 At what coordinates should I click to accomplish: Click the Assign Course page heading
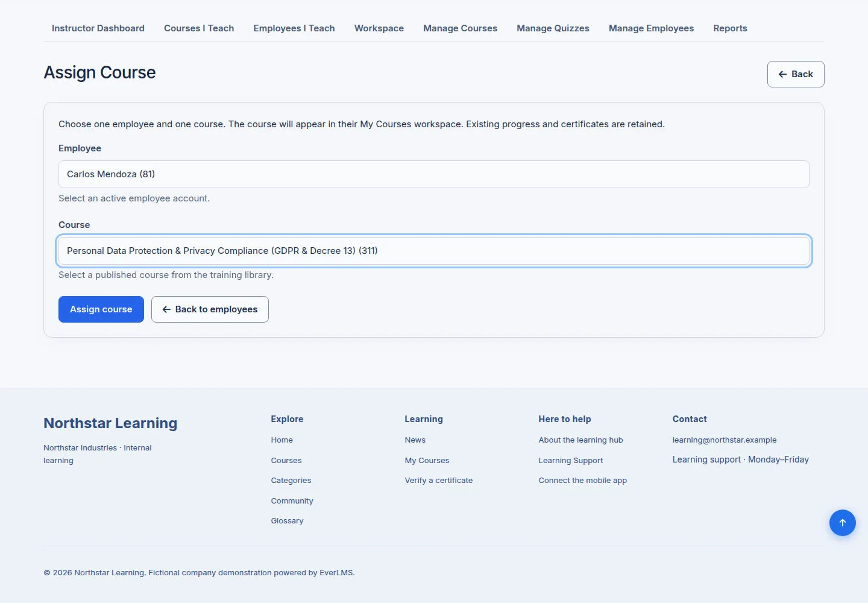point(99,72)
